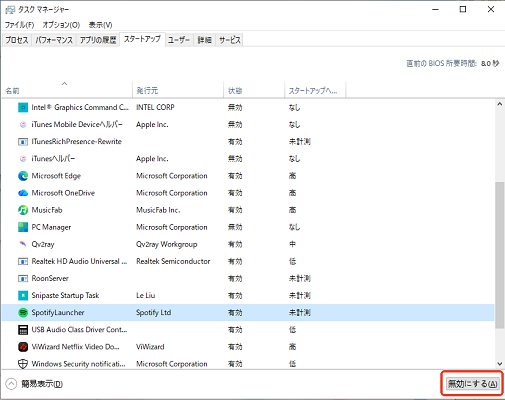The image size is (505, 400).
Task: Click the RoonServer icon
Action: pyautogui.click(x=23, y=278)
